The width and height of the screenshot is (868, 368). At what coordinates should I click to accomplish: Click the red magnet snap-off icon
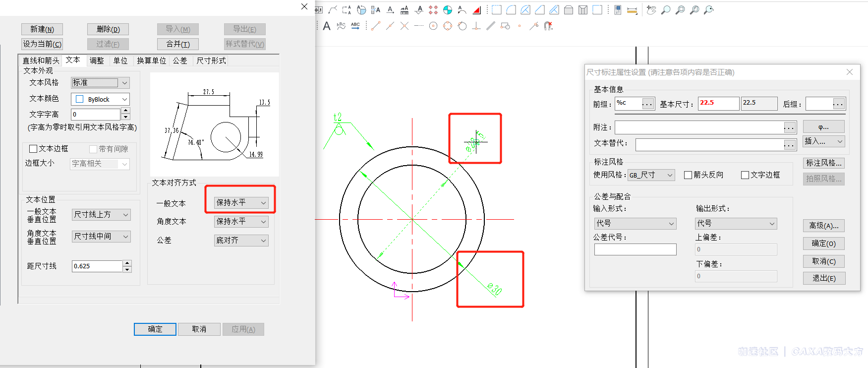tap(548, 26)
